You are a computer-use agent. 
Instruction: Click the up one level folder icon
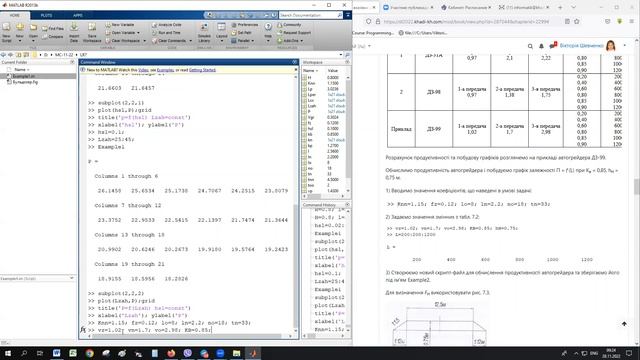[18, 55]
